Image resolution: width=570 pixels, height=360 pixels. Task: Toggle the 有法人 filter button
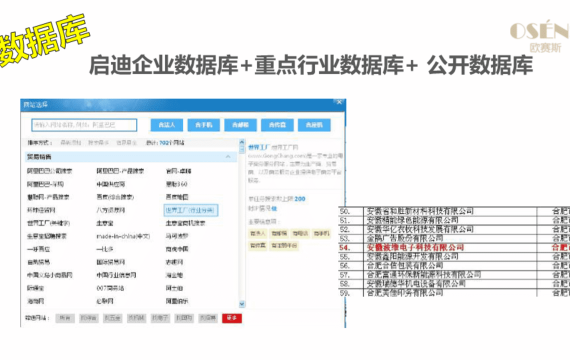pos(167,125)
